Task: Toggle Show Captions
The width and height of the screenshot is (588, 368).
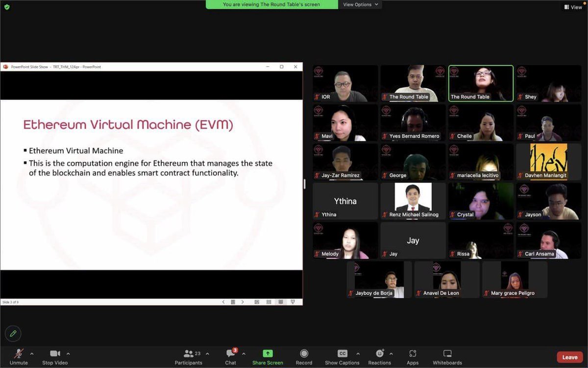Action: pos(342,357)
